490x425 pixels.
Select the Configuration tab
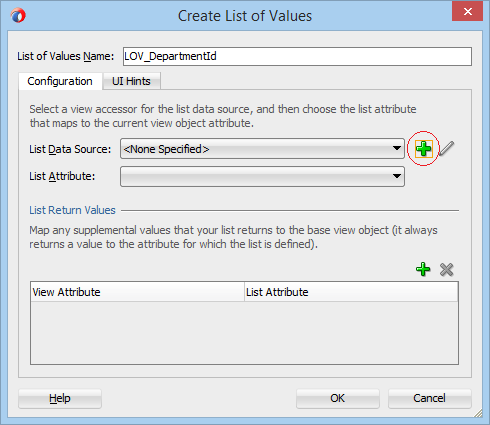(x=60, y=81)
